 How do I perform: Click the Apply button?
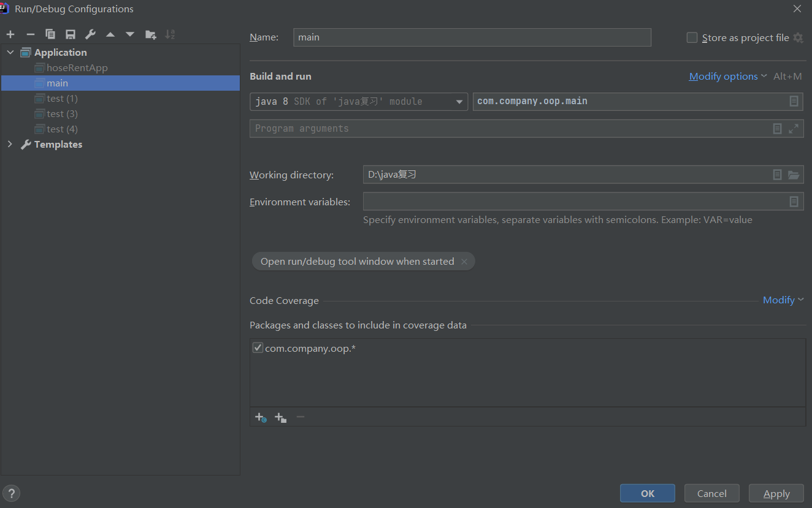tap(776, 493)
